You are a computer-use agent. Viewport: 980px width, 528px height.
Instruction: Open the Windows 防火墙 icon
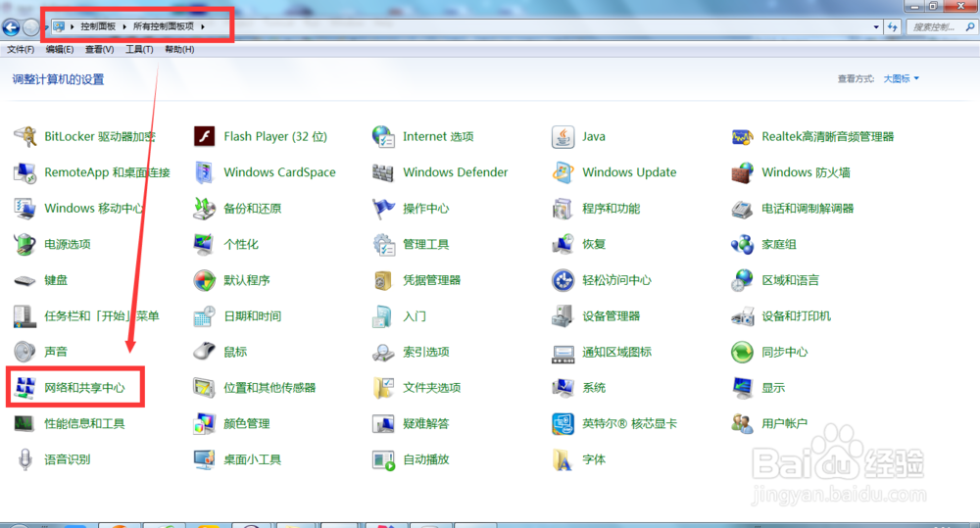[x=743, y=172]
